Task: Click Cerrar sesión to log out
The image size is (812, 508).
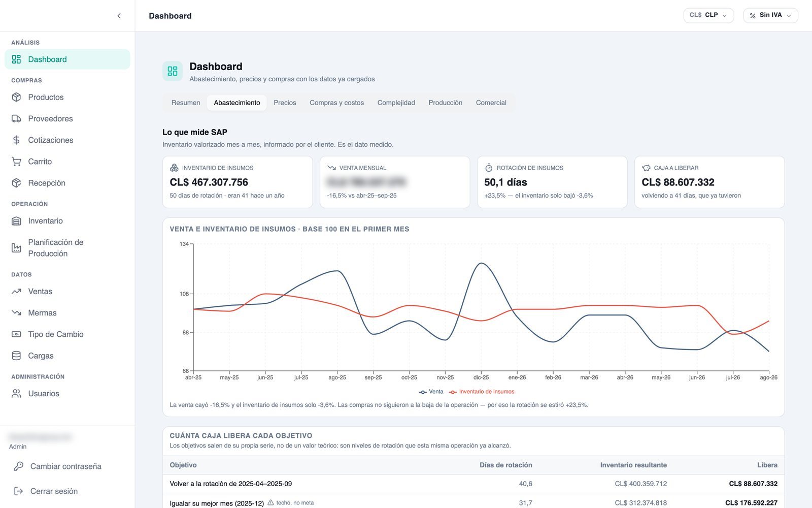Action: (67, 491)
